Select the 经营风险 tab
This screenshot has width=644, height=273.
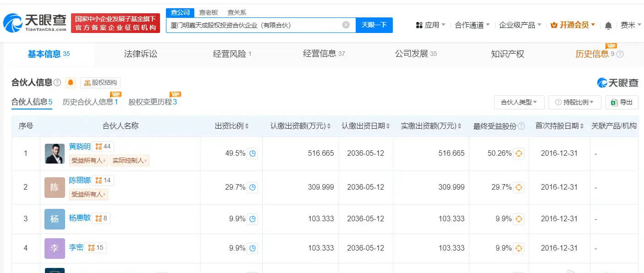coord(232,54)
